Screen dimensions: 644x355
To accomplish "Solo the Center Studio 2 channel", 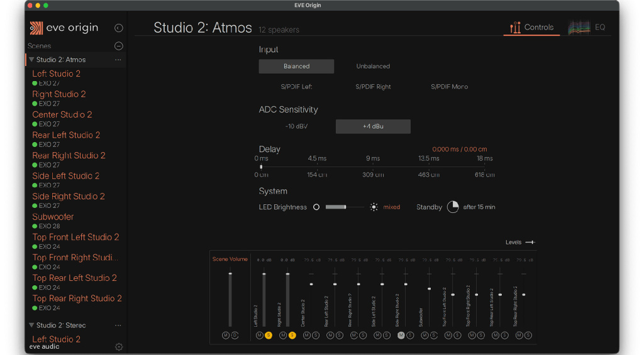I will point(316,336).
